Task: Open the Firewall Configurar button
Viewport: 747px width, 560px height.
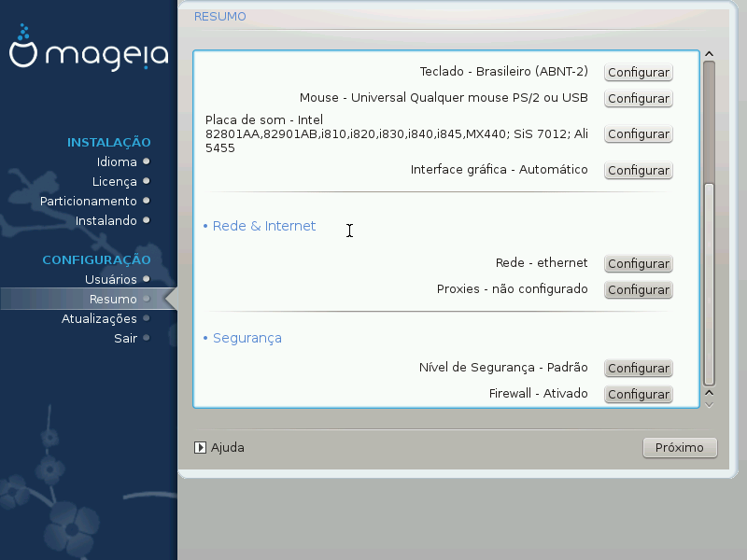Action: (x=639, y=395)
